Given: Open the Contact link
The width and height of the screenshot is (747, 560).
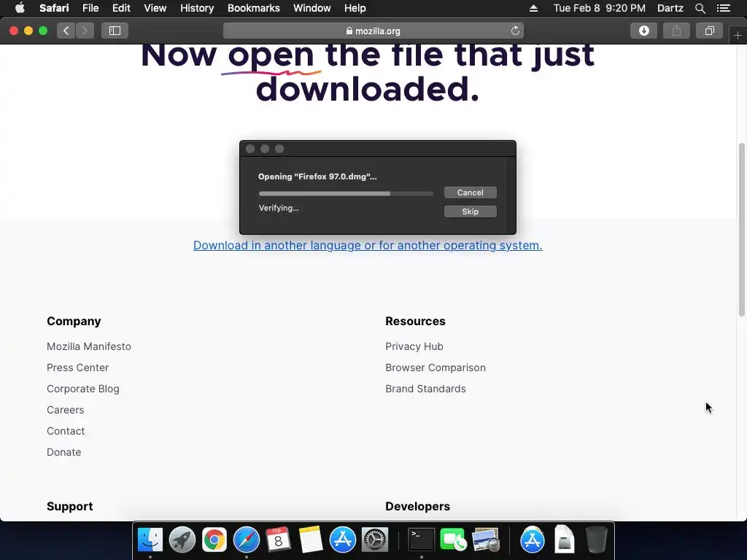Looking at the screenshot, I should (x=66, y=431).
